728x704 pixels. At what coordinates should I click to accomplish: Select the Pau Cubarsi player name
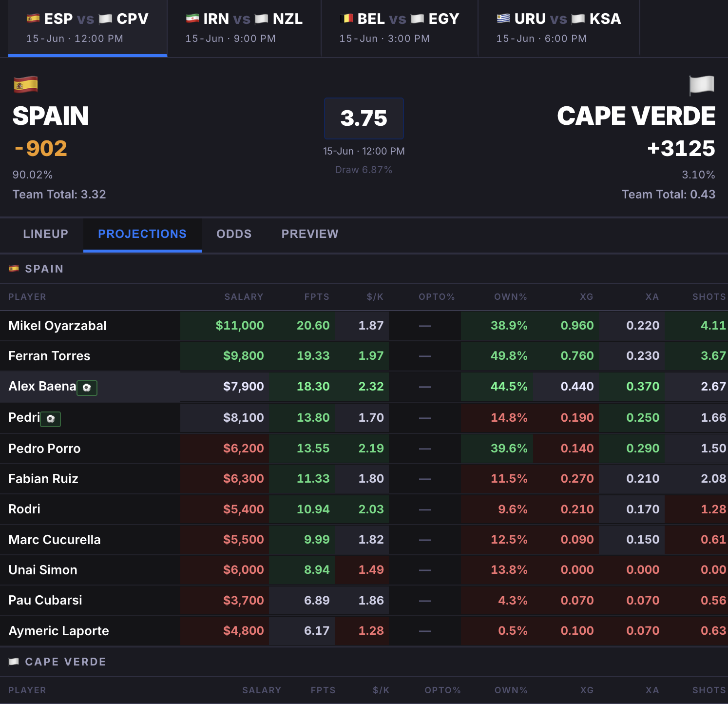click(45, 600)
